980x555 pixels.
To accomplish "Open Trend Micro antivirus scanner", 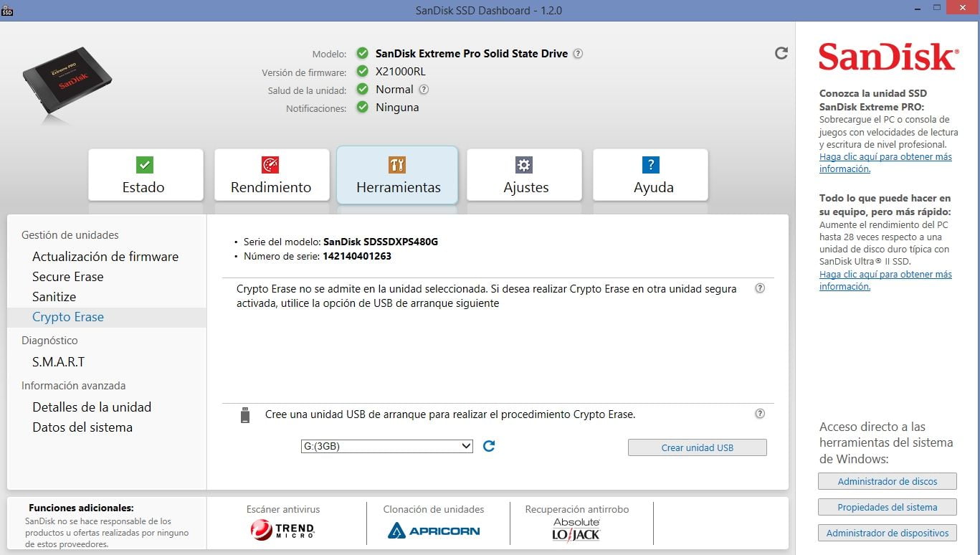I will click(283, 531).
